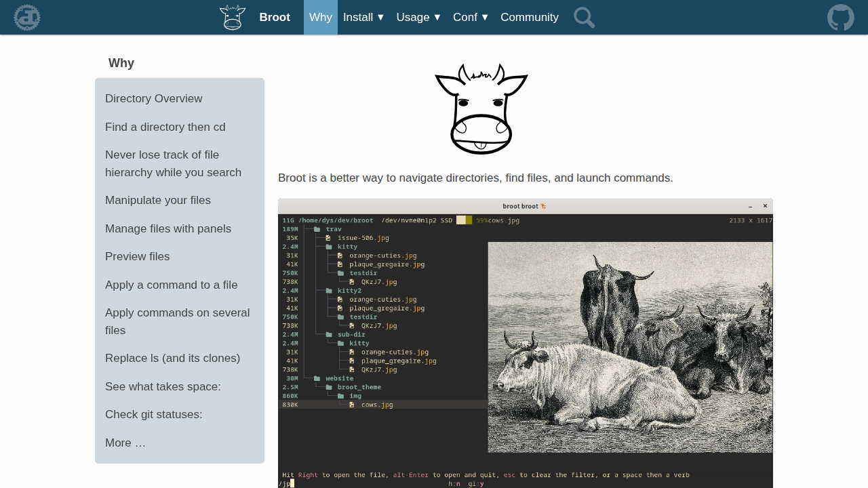The image size is (868, 488).
Task: Click the broot terminal screenshot image
Action: coord(525,343)
